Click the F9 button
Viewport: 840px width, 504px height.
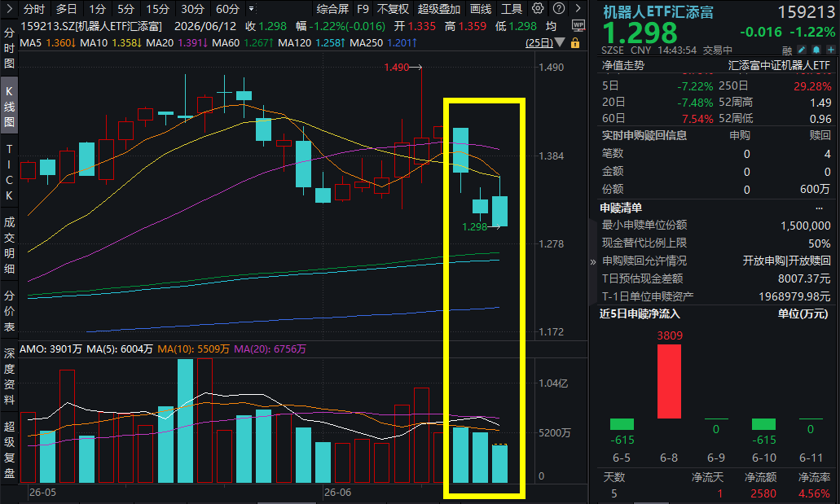coord(363,9)
